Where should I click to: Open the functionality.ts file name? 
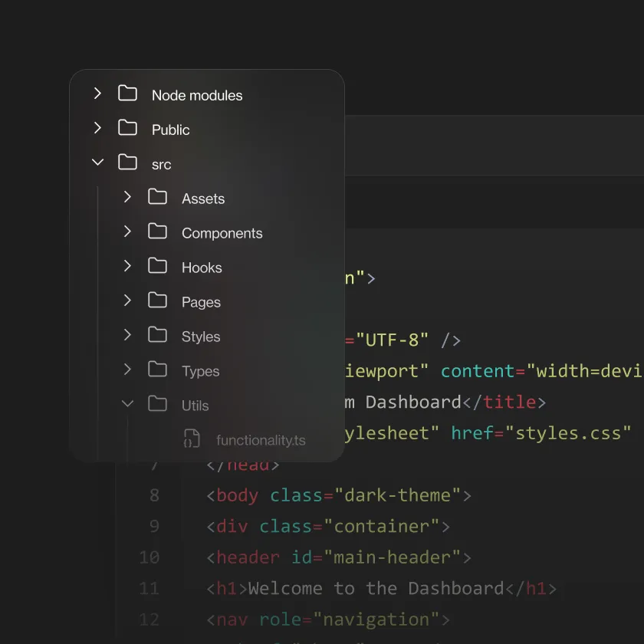point(261,440)
